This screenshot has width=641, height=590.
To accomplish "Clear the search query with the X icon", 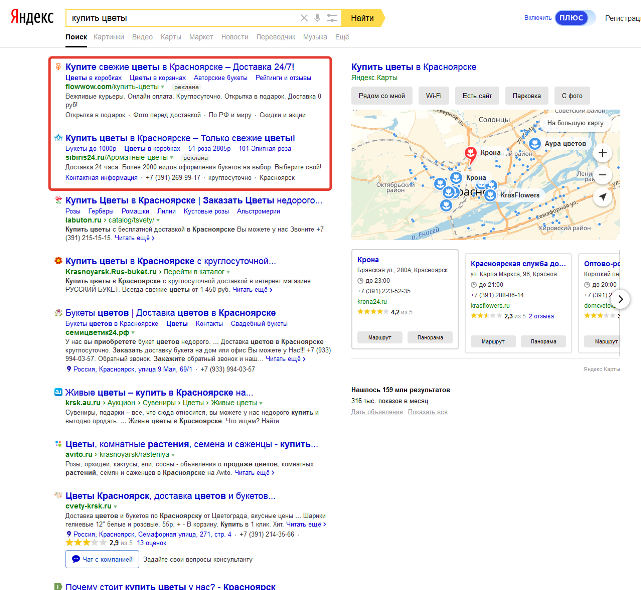I will [x=304, y=18].
